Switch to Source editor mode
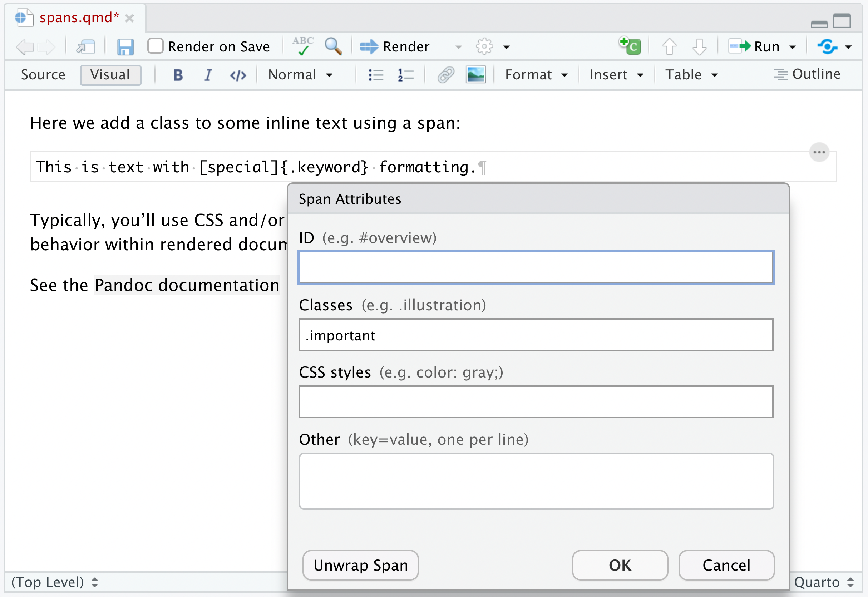Image resolution: width=868 pixels, height=597 pixels. coord(43,75)
